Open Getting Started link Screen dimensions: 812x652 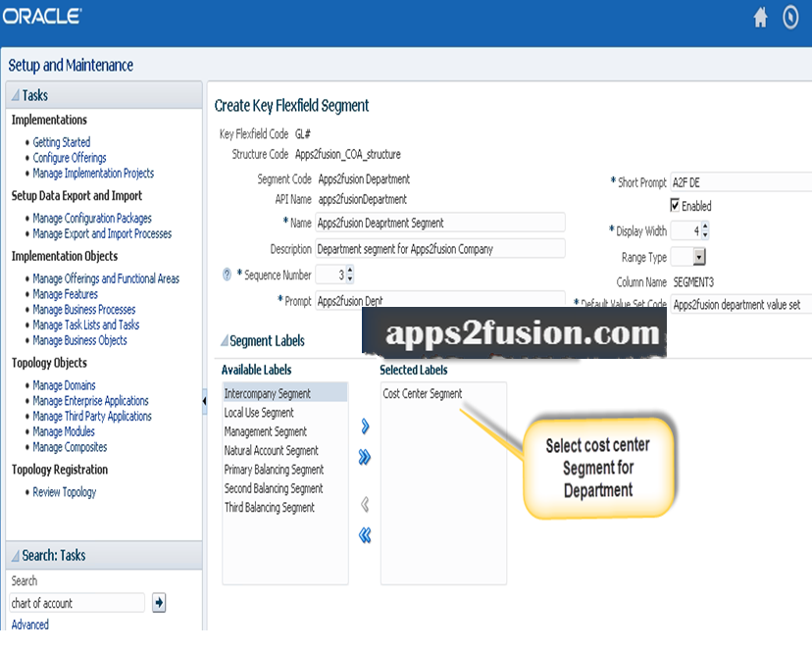pyautogui.click(x=62, y=142)
